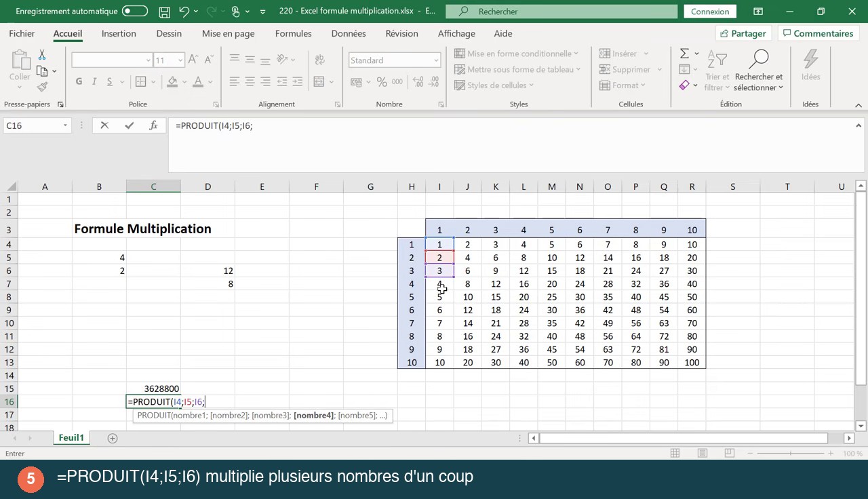Screen dimensions: 868x499
Task: Open the Formules ribbon tab
Action: pos(294,33)
